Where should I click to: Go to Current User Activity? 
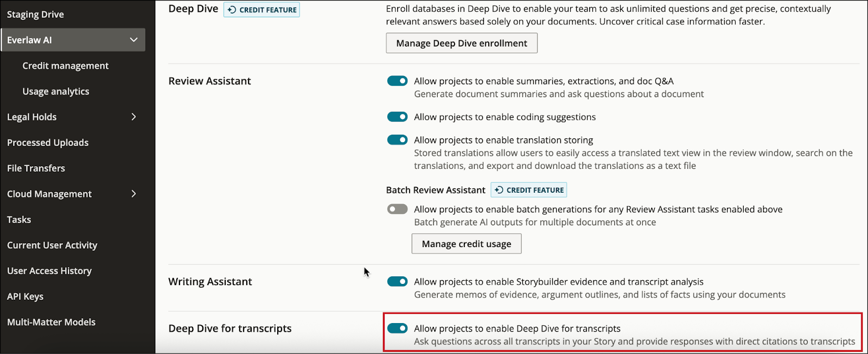tap(52, 245)
